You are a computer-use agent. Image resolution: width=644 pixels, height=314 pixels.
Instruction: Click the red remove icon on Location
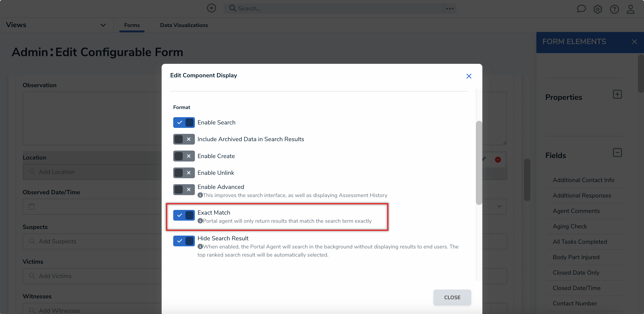coord(498,160)
